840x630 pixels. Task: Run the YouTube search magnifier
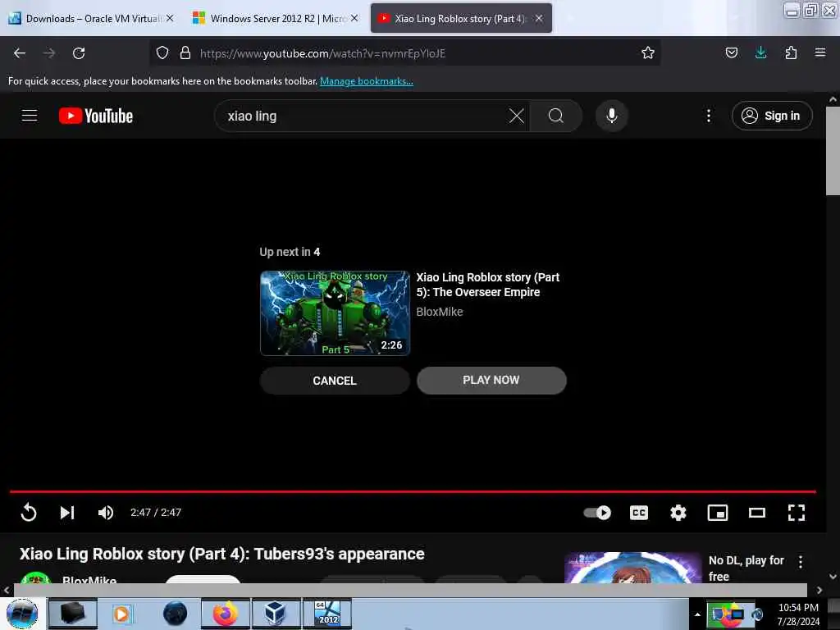tap(556, 116)
